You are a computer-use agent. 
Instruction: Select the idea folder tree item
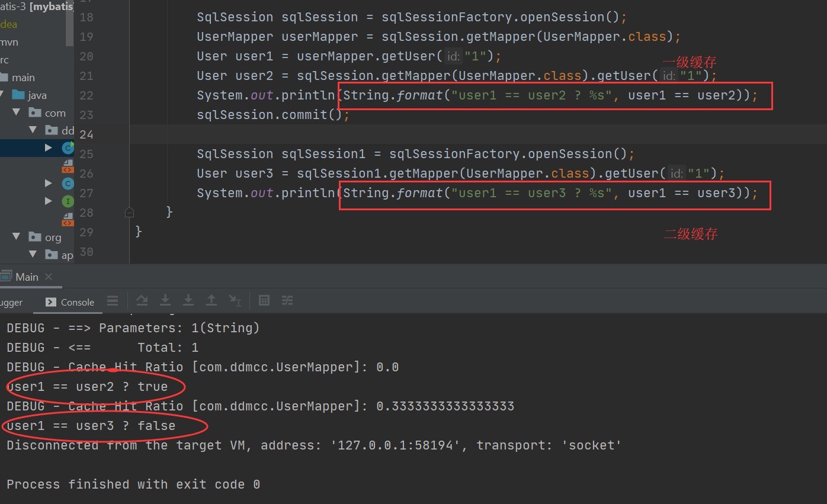[x=8, y=24]
